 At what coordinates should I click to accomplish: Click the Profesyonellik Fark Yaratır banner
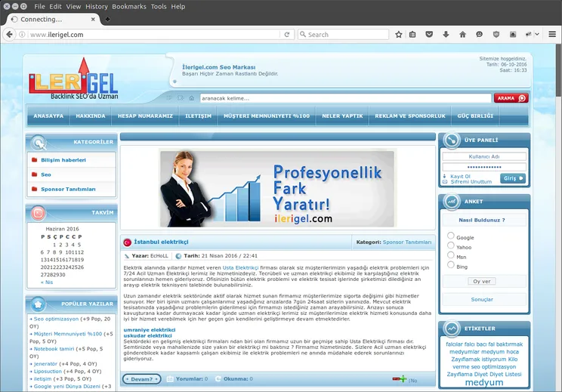click(276, 188)
